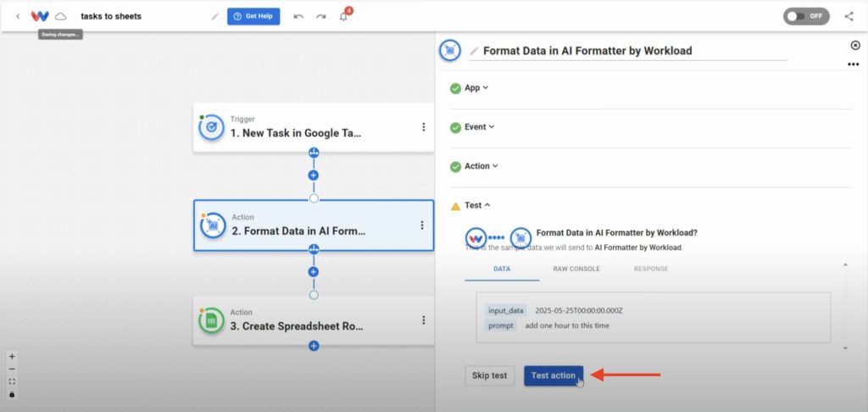Open the Workload W logo home
The image size is (868, 412).
[x=40, y=16]
